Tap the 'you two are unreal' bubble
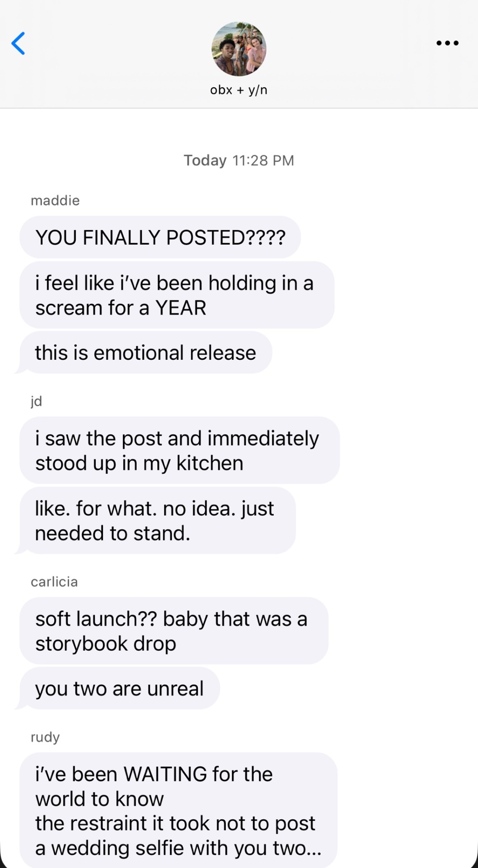The width and height of the screenshot is (478, 868). (x=120, y=689)
